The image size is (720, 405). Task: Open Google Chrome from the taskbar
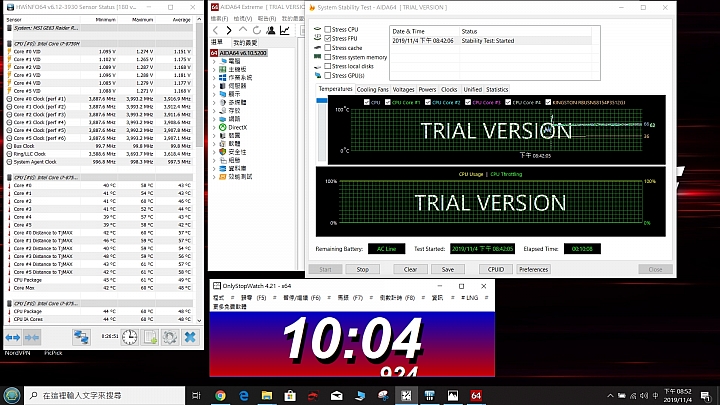pos(220,395)
